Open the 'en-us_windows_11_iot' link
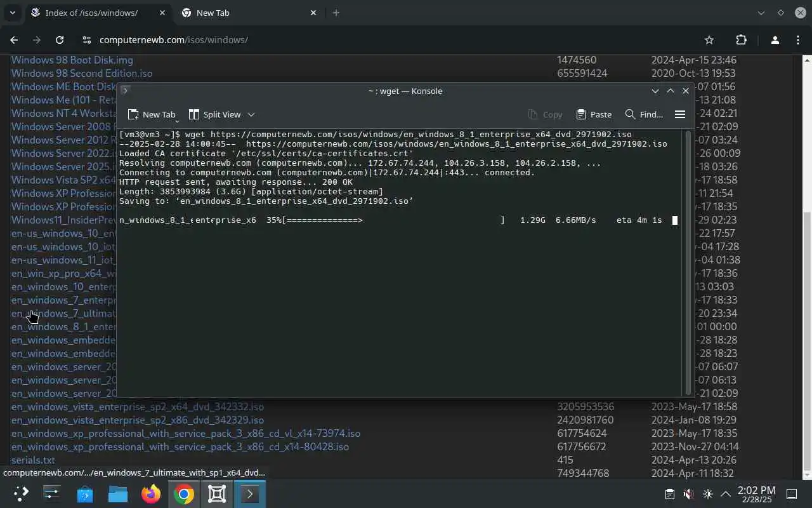The image size is (812, 508). coord(64,260)
